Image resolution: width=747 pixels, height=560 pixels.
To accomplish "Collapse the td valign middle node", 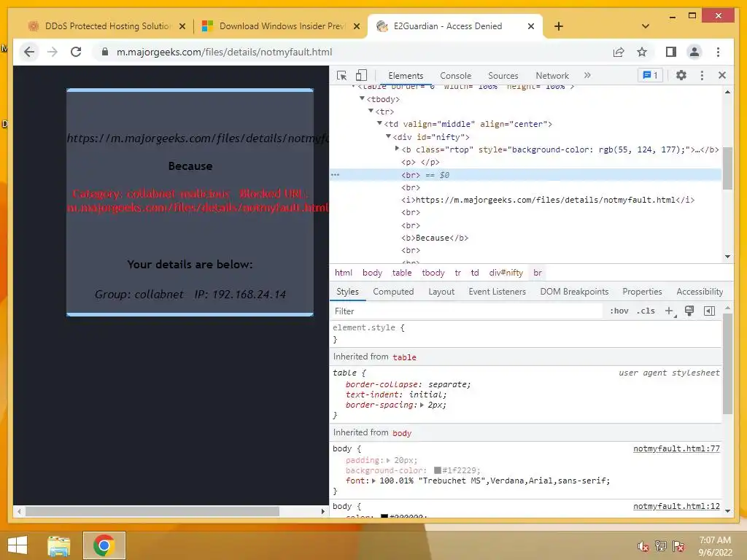I will [x=379, y=122].
